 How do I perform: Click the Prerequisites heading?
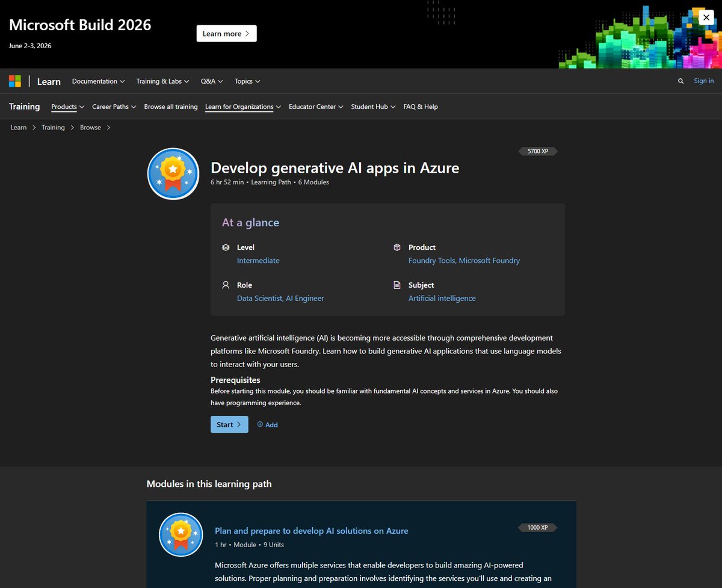tap(235, 380)
